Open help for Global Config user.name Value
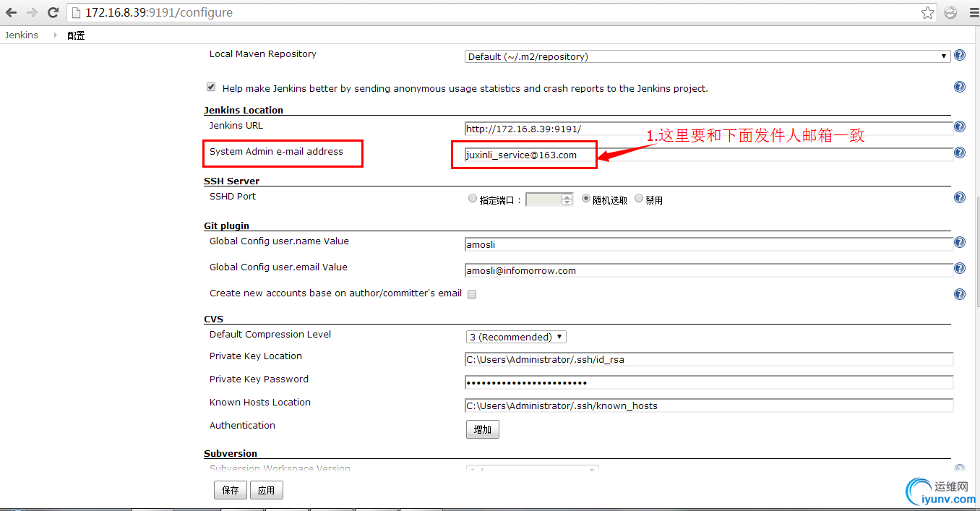The height and width of the screenshot is (511, 980). [960, 242]
